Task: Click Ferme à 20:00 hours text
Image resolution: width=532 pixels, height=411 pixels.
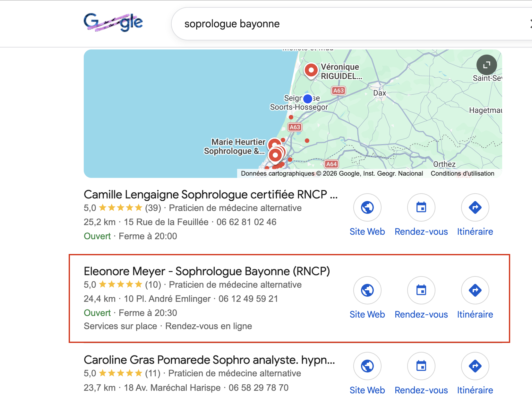Action: coord(148,236)
